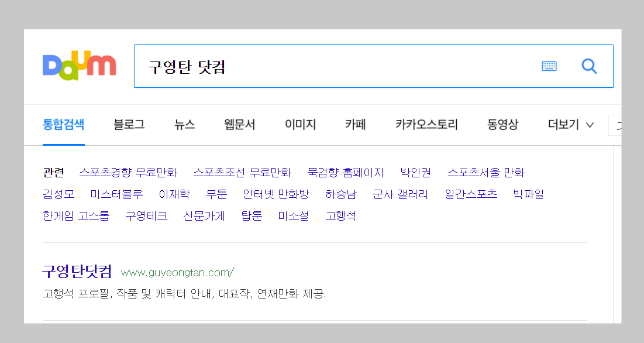The image size is (644, 343).
Task: Click related term 김성모
Action: 58,194
